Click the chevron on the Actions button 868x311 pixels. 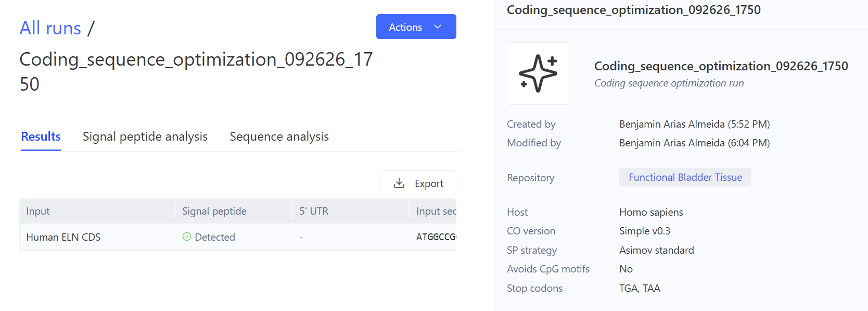click(x=438, y=27)
